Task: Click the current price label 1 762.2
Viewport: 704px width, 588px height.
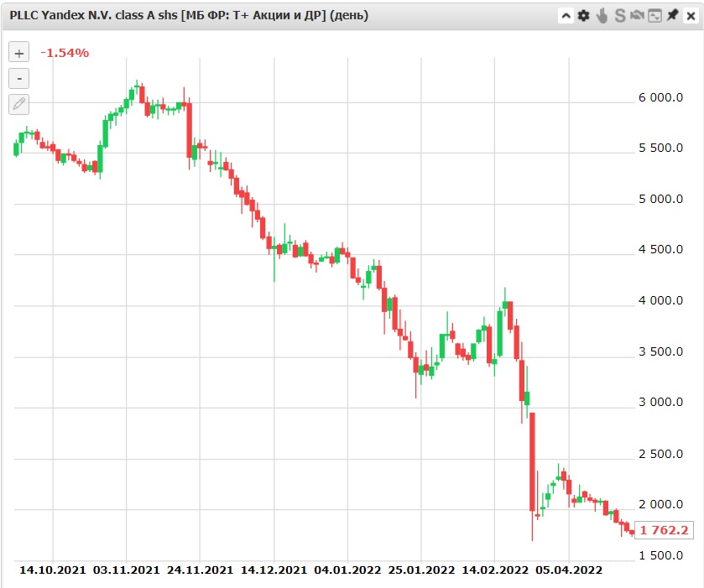Action: [663, 530]
